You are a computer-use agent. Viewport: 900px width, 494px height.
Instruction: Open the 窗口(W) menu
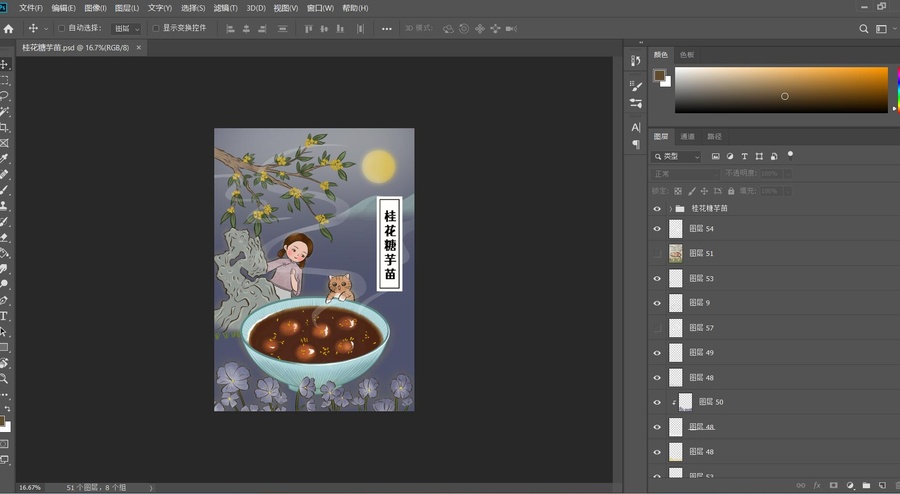(x=320, y=8)
